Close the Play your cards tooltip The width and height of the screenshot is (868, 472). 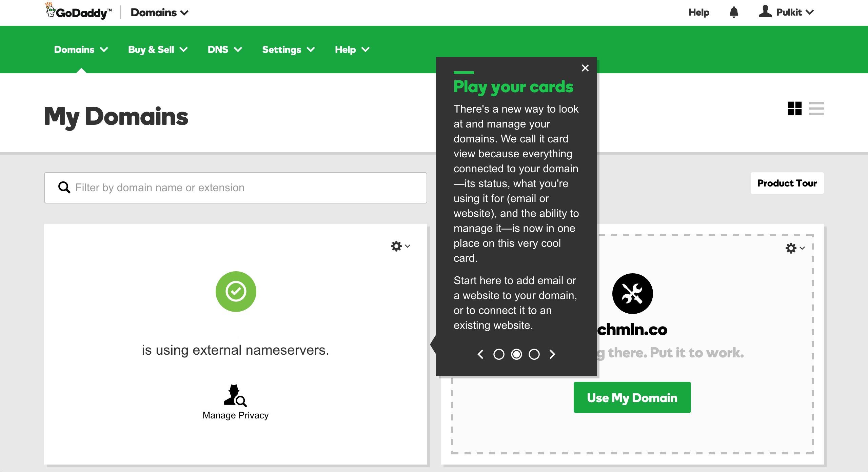pyautogui.click(x=585, y=68)
